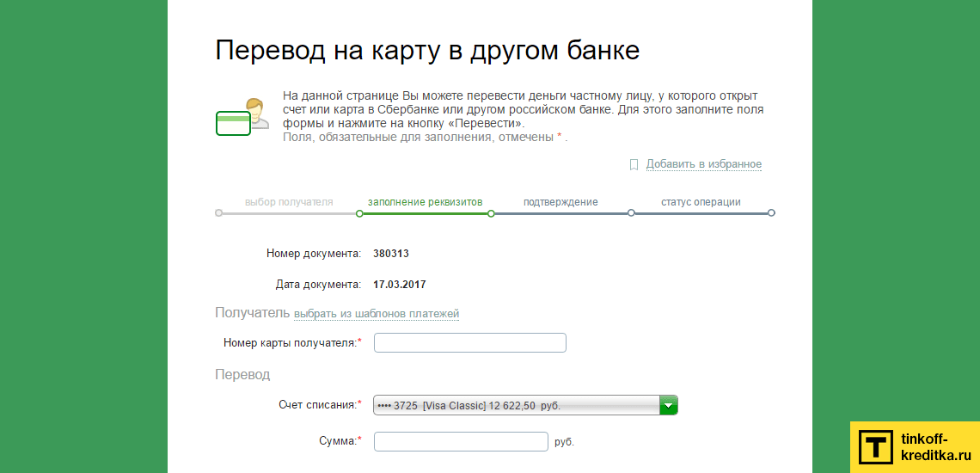This screenshot has width=980, height=473.
Task: Click the Получатель section label
Action: (253, 313)
